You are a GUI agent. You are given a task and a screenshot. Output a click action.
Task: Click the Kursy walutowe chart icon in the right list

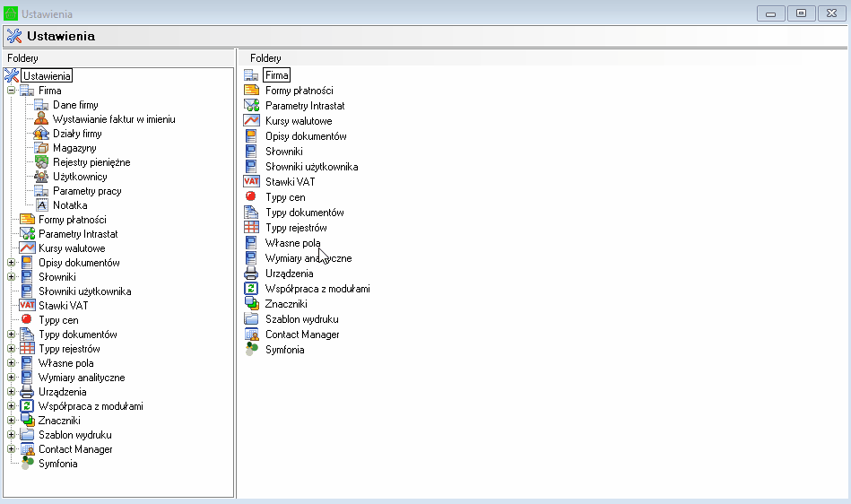coord(251,121)
